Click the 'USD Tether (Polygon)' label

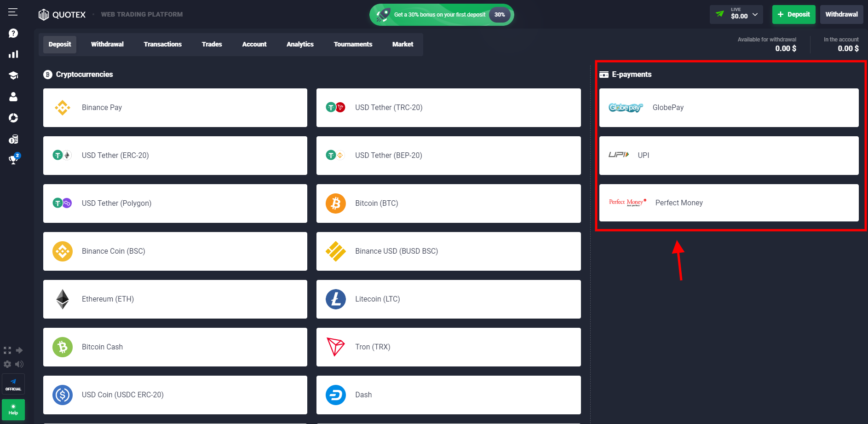click(x=116, y=203)
